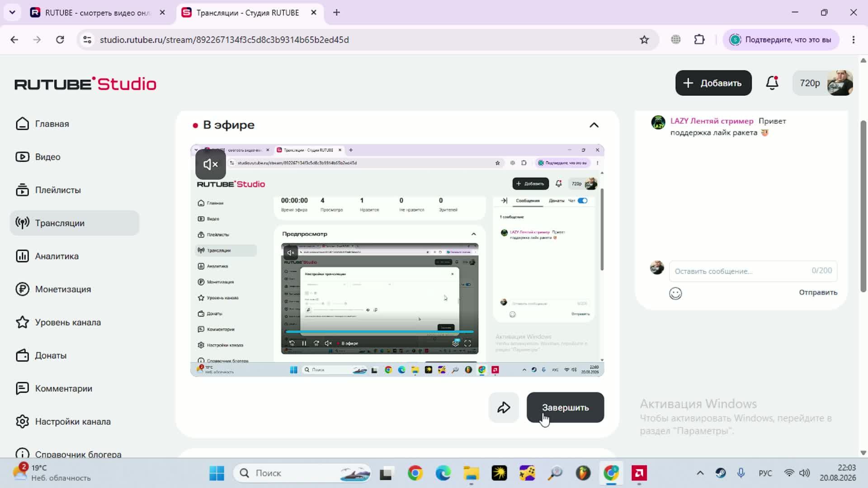Select Трансляции in the sidebar
868x488 pixels.
tap(75, 223)
